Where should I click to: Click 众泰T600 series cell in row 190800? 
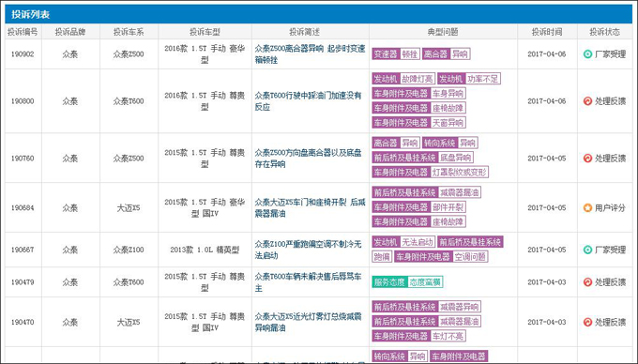[129, 101]
